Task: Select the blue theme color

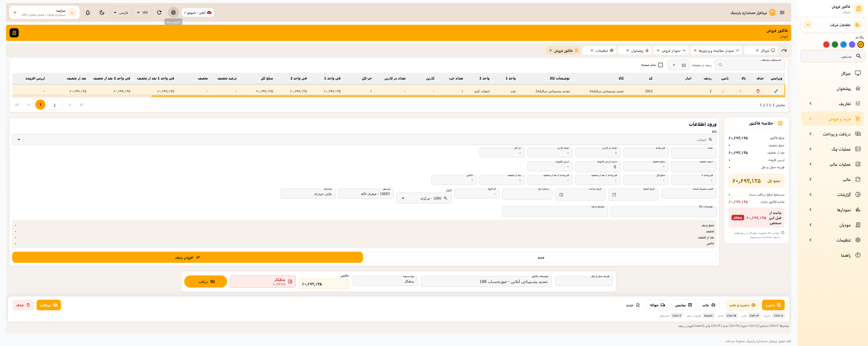Action: (843, 45)
